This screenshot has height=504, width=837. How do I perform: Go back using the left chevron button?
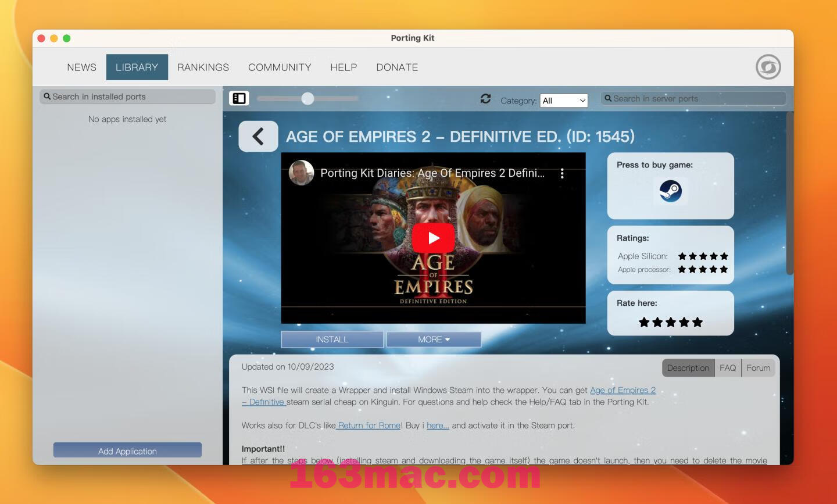(258, 137)
